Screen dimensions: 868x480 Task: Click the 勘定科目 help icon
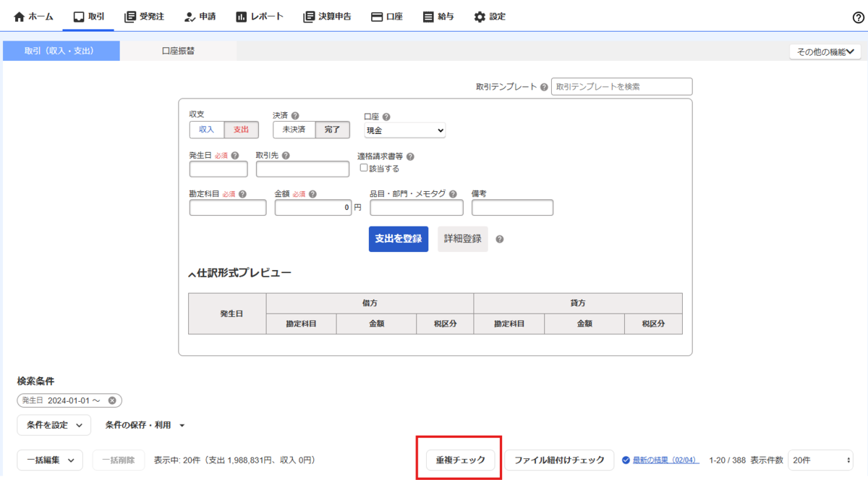pyautogui.click(x=242, y=194)
